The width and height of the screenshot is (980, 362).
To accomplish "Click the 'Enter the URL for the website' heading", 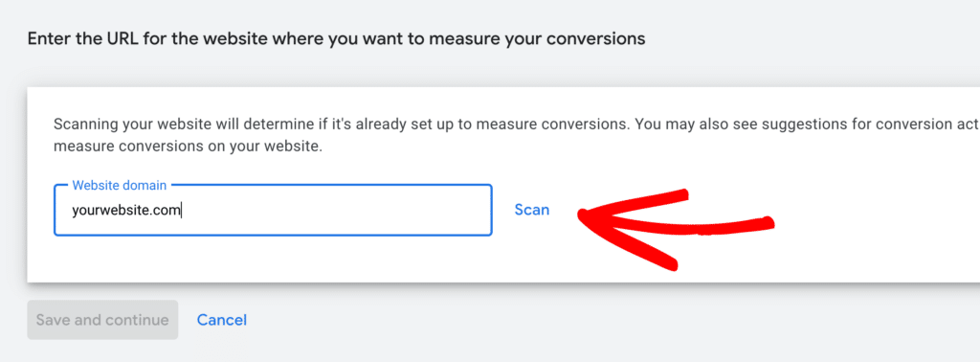I will 336,38.
